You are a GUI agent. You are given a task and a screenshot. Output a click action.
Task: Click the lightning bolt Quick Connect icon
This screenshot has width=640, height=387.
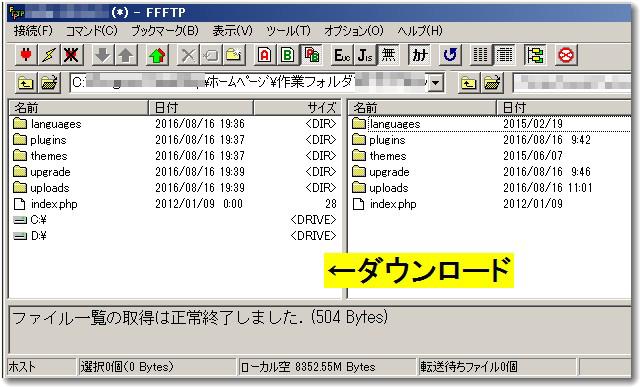pos(49,55)
